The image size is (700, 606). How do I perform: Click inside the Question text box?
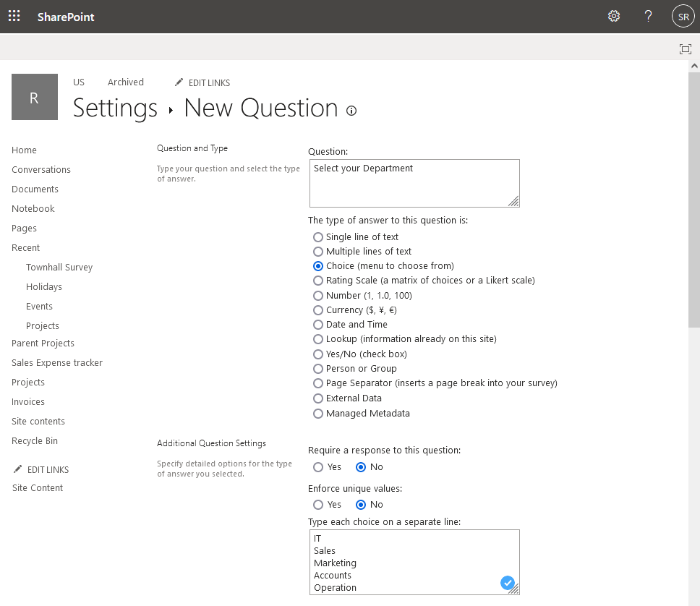click(414, 182)
